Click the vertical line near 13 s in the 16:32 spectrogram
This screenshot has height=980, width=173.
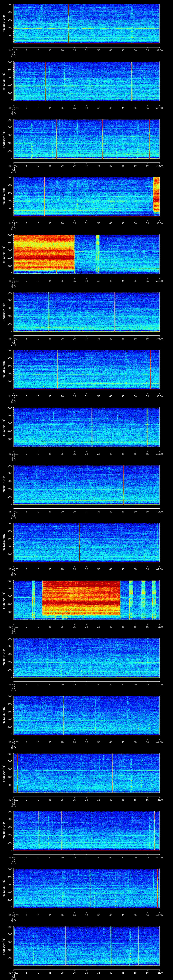tap(46, 81)
